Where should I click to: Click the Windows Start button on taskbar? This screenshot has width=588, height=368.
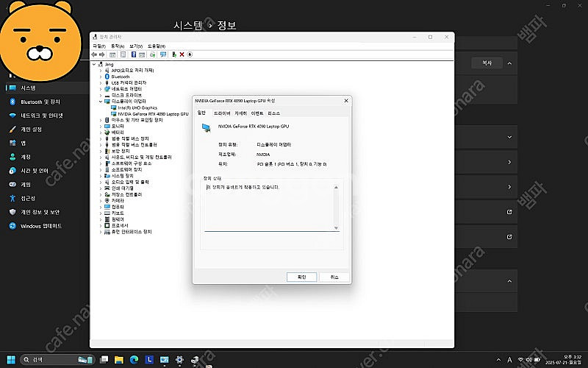tap(11, 360)
